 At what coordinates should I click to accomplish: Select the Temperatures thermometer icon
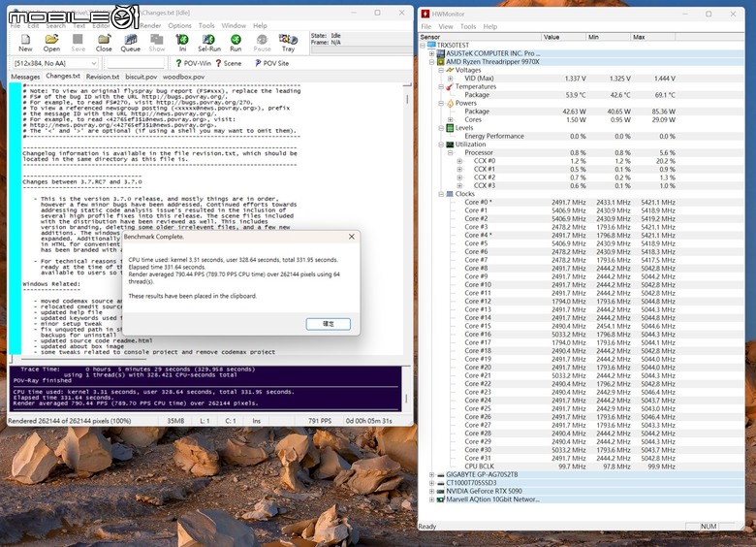coord(450,87)
